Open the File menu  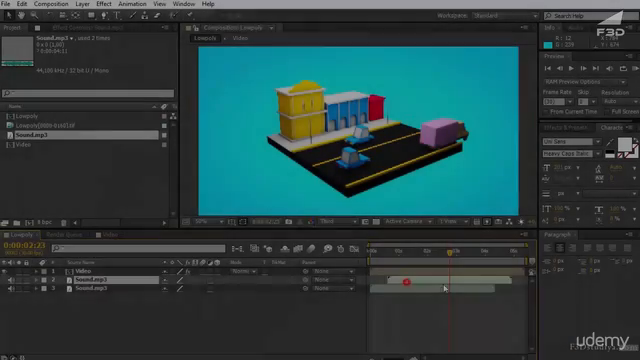(6, 4)
